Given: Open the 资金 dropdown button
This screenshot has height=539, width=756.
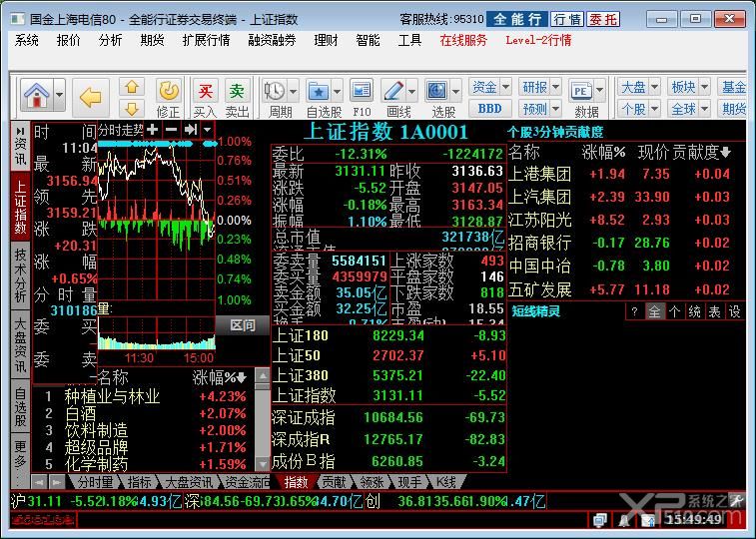Looking at the screenshot, I should [490, 87].
